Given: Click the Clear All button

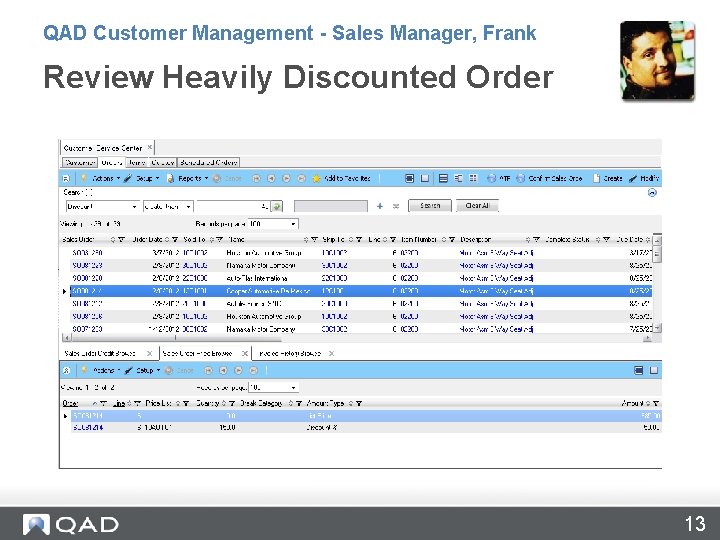Looking at the screenshot, I should (x=477, y=206).
